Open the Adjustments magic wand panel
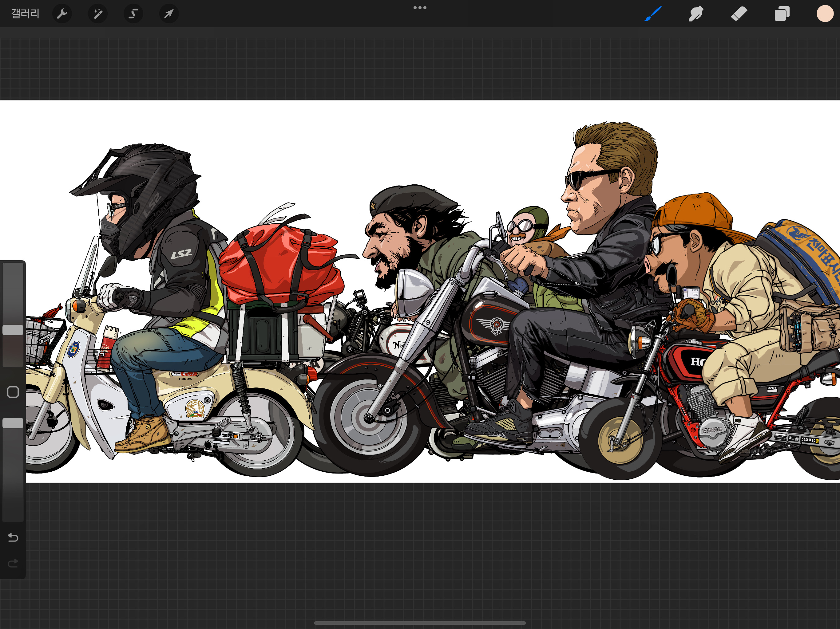Image resolution: width=840 pixels, height=629 pixels. (x=97, y=14)
